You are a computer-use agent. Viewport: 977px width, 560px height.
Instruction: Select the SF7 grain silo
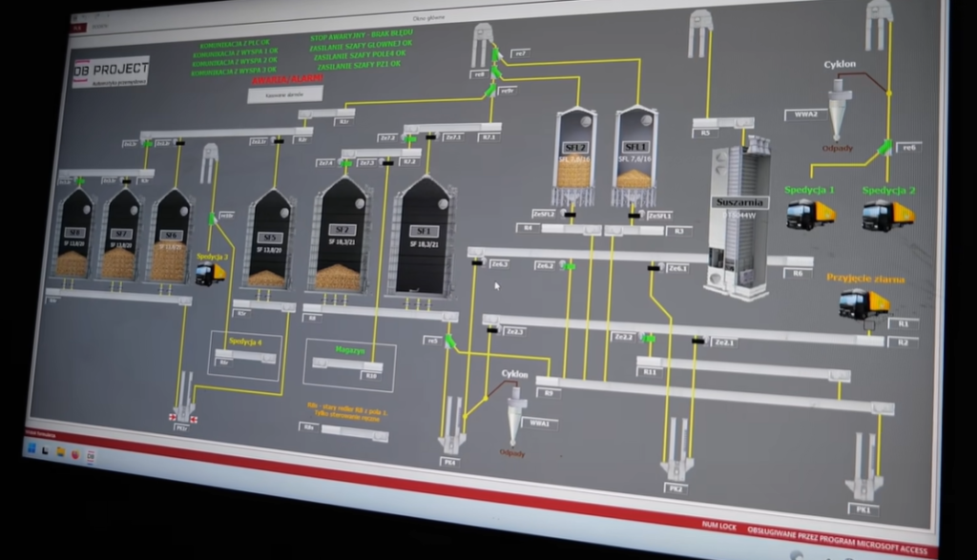121,235
